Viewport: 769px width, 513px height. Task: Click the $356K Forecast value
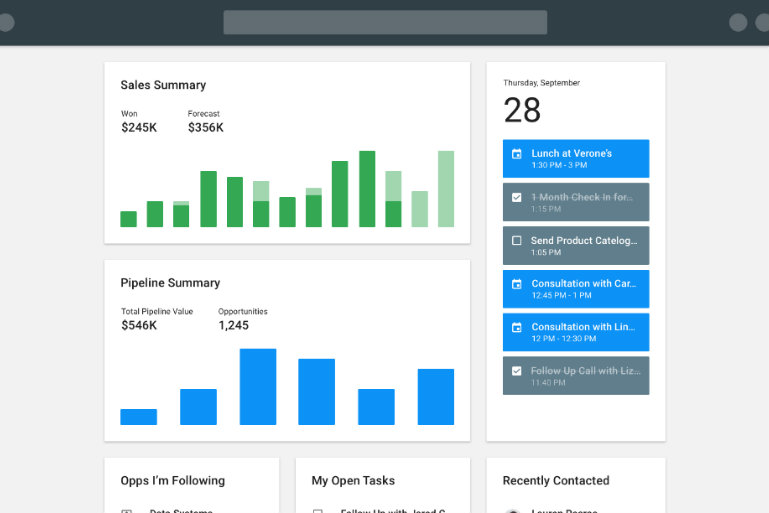[205, 128]
